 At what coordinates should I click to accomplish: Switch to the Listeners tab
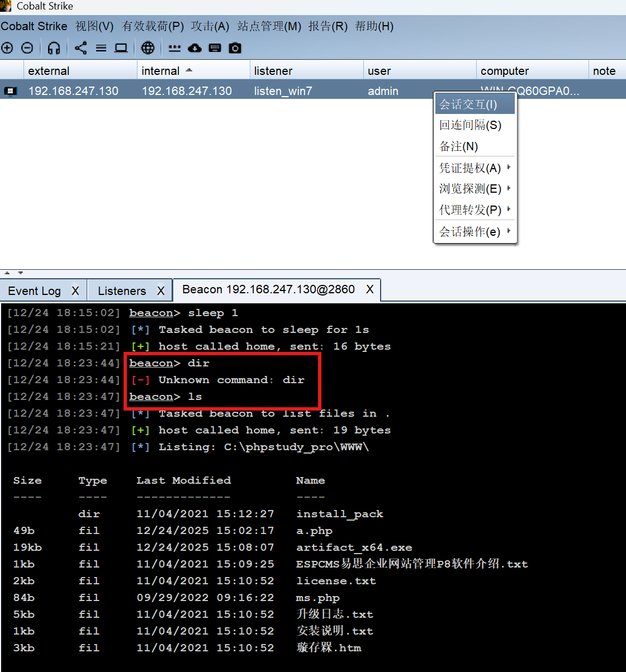click(x=122, y=291)
